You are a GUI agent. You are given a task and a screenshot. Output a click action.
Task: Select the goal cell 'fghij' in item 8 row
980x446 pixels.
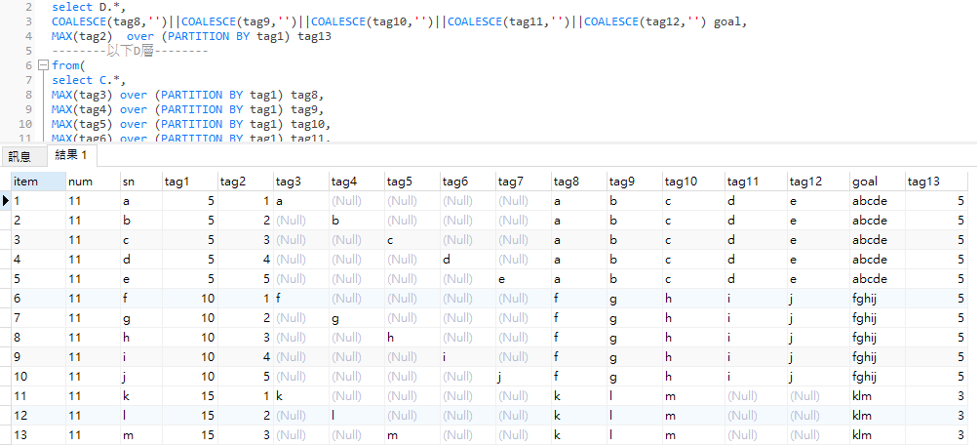click(x=877, y=337)
